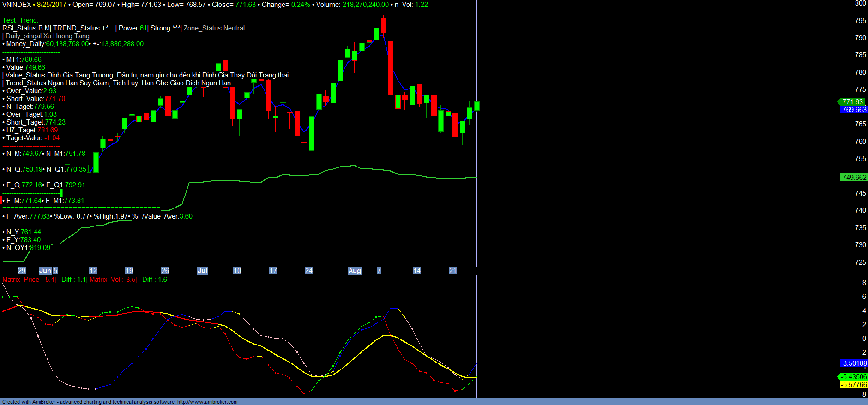Image resolution: width=868 pixels, height=405 pixels.
Task: Click the small red marker beside F_M
Action: click(2, 200)
